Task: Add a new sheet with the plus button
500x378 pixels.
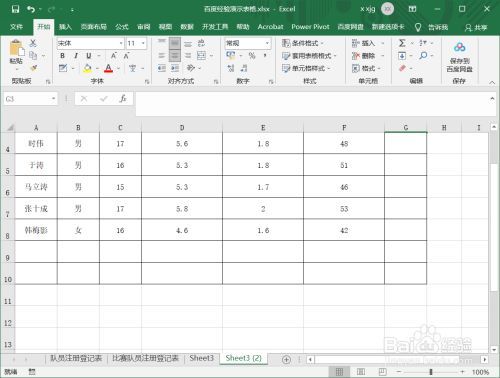Action: tap(286, 359)
